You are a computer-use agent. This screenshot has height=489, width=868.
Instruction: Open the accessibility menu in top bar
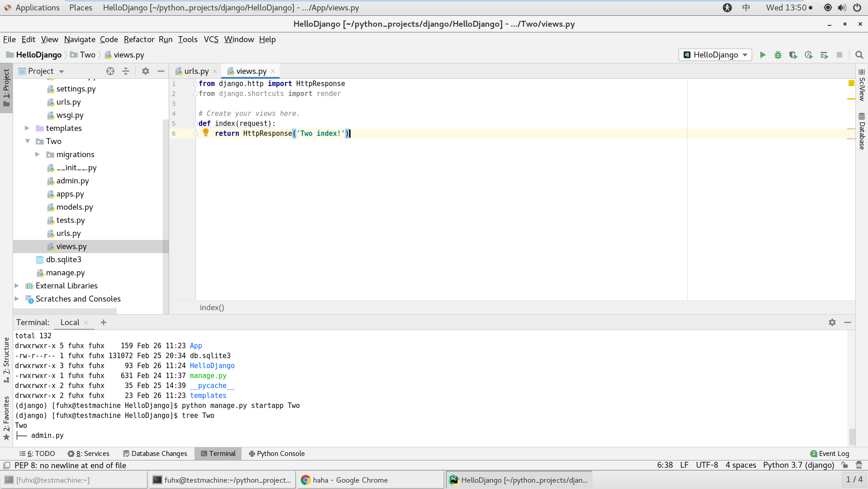(x=727, y=8)
